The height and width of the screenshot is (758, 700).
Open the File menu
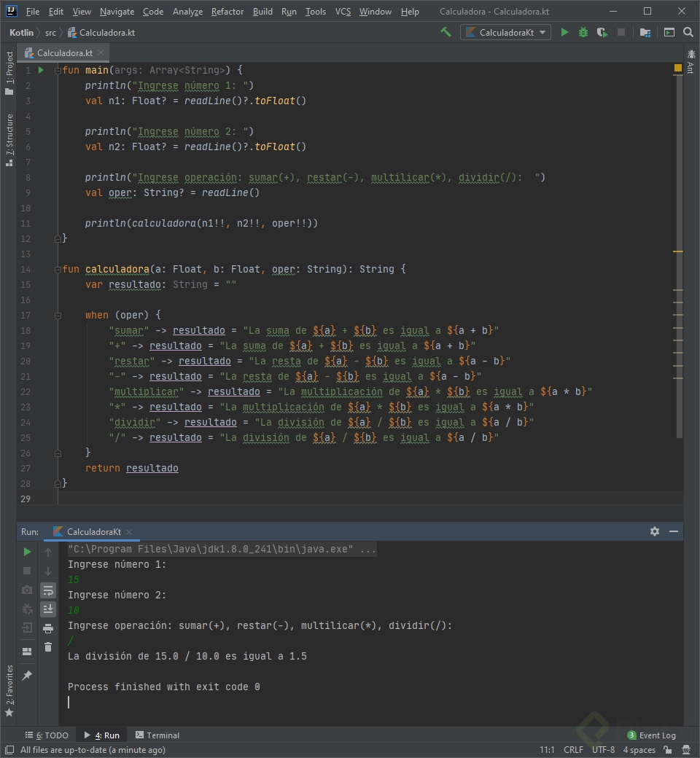[x=32, y=12]
